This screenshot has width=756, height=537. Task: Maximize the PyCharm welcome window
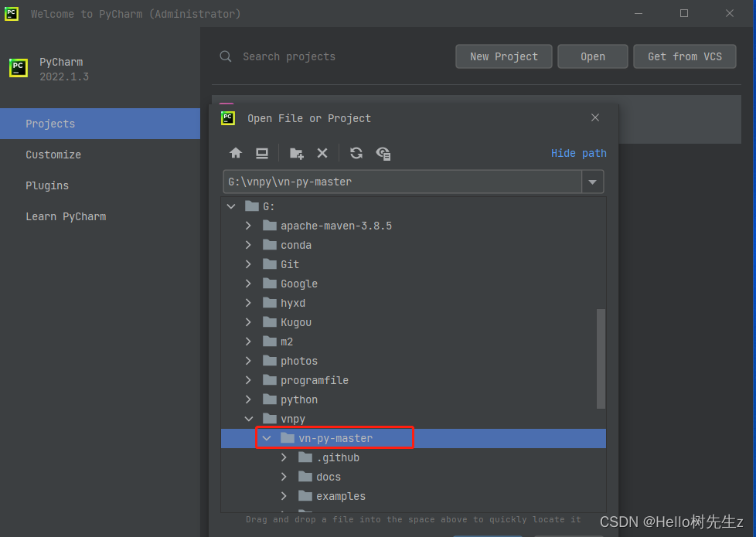[x=683, y=13]
